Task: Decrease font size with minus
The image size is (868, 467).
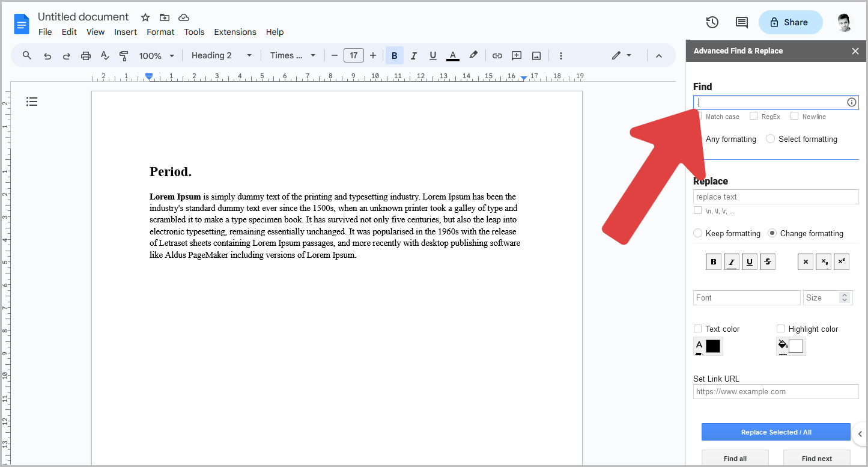Action: 335,56
